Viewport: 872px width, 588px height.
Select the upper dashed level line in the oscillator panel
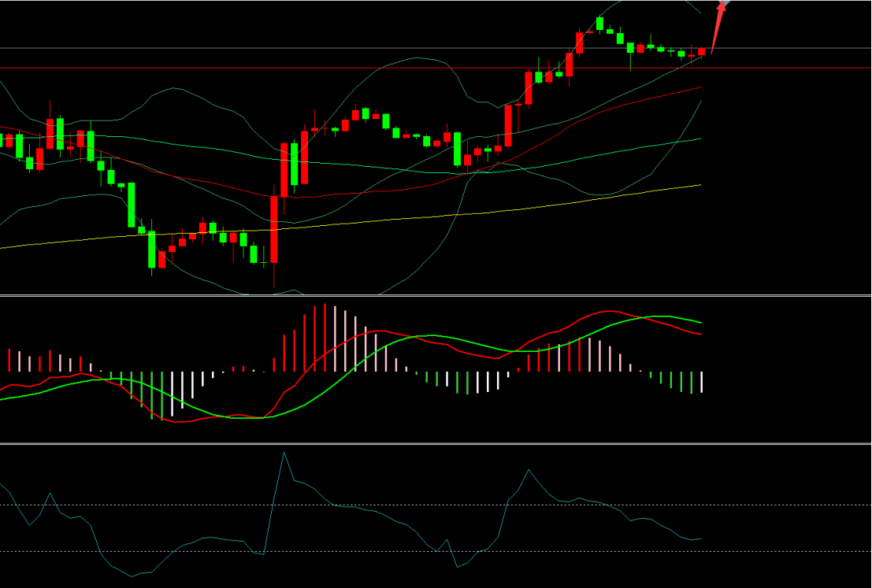point(436,505)
